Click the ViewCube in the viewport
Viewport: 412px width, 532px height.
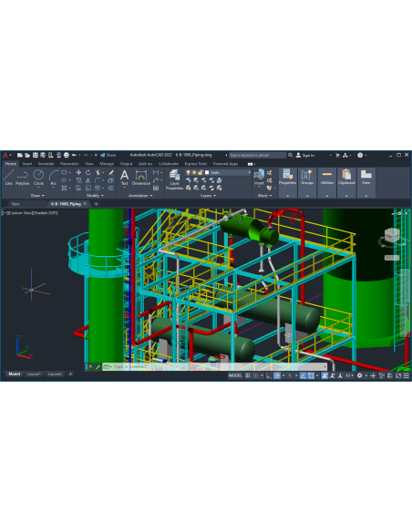392,235
